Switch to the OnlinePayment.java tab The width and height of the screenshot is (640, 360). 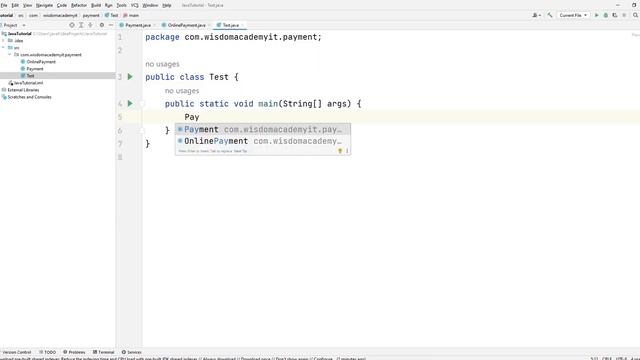coord(186,25)
